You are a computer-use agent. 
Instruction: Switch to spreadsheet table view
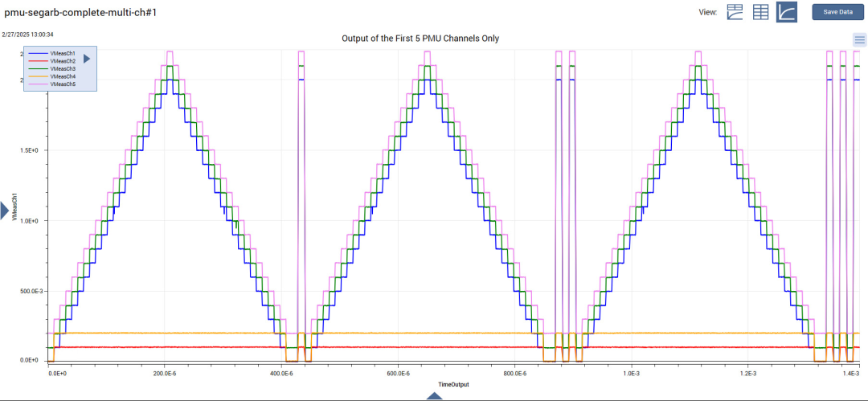[760, 12]
